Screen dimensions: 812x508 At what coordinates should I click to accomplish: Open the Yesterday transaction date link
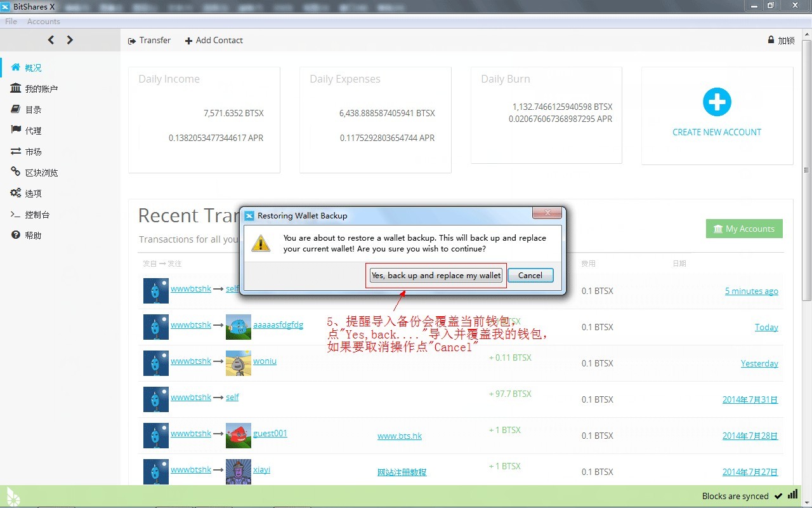coord(759,363)
